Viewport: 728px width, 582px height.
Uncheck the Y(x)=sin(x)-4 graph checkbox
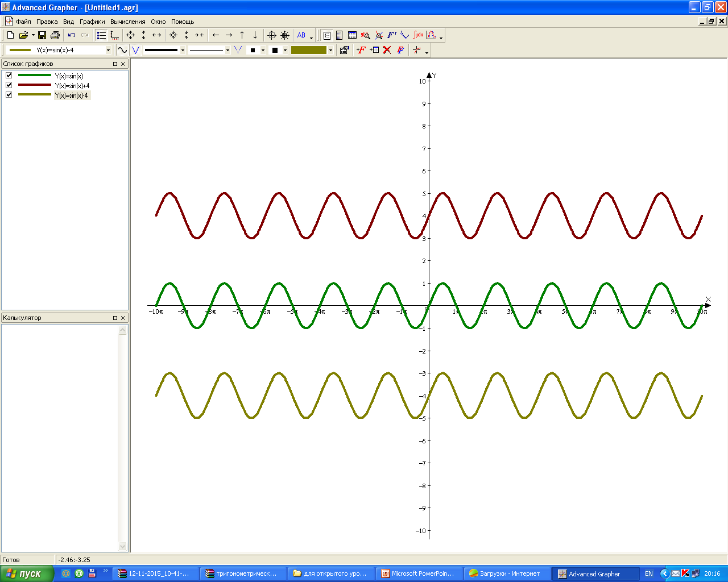coord(9,95)
